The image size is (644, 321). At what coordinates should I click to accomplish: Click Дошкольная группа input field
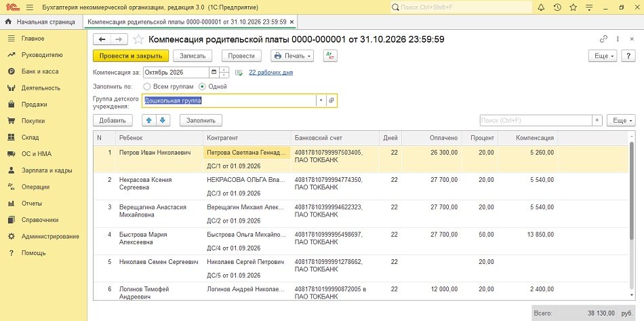pyautogui.click(x=229, y=100)
